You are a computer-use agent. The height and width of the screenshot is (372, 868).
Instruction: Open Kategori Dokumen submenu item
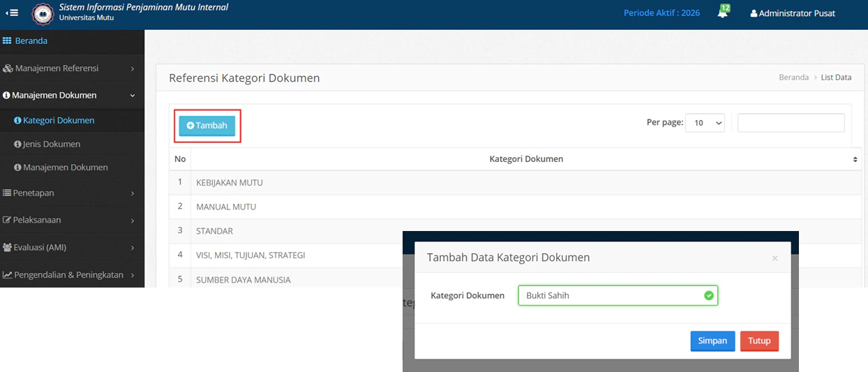click(72, 120)
